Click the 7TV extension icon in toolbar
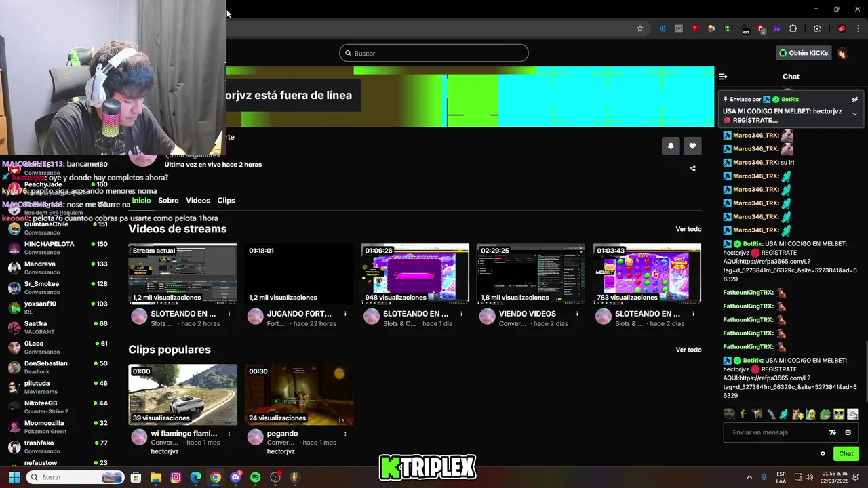The image size is (868, 488). (x=776, y=28)
